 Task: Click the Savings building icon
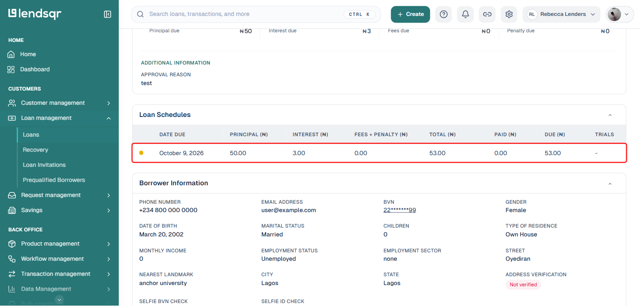coord(12,210)
